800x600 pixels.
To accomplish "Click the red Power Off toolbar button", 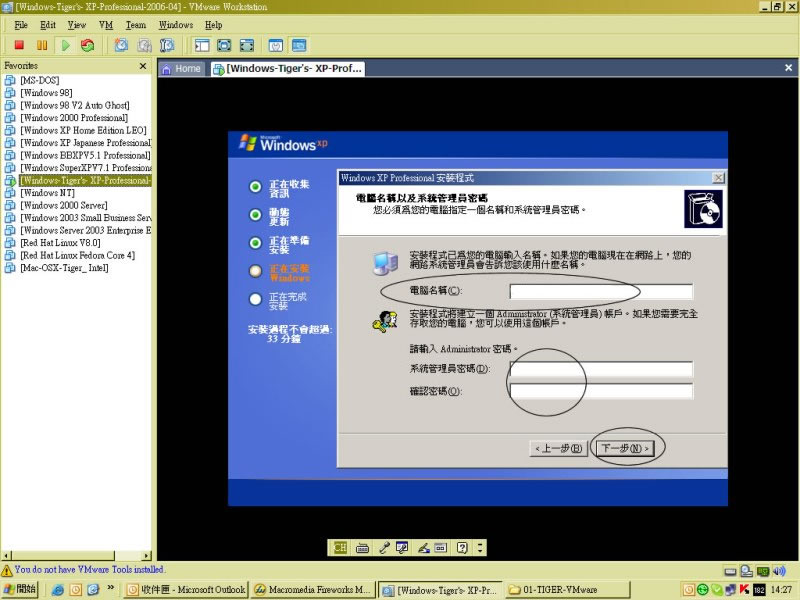I will pos(19,45).
